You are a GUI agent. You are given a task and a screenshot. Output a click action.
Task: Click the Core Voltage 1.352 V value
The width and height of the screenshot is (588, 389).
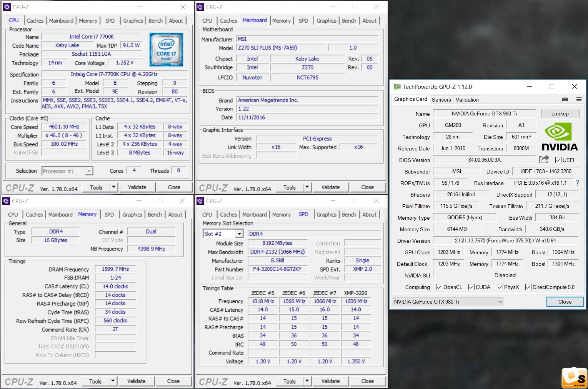[125, 63]
